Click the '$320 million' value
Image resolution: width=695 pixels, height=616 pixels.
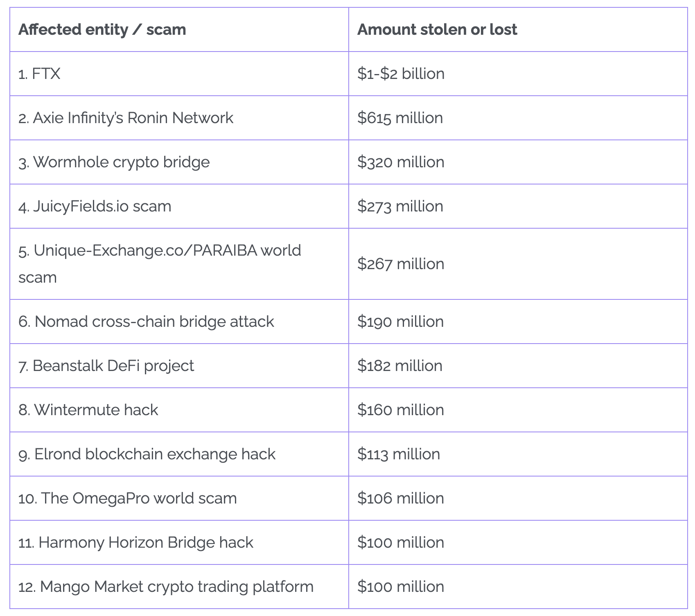point(401,162)
